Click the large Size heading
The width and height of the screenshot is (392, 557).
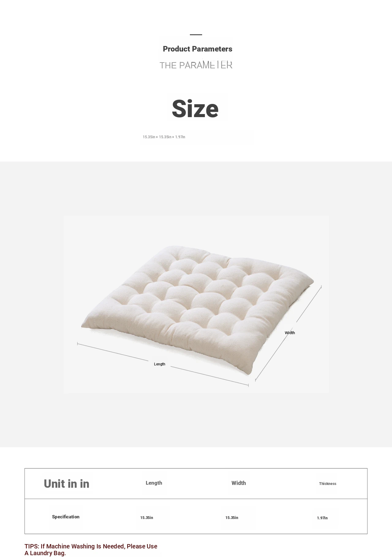coord(195,109)
